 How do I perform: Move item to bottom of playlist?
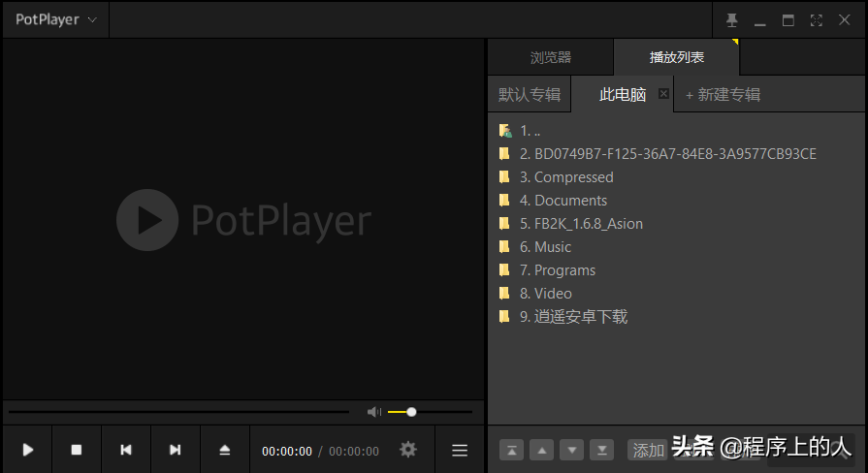click(601, 451)
